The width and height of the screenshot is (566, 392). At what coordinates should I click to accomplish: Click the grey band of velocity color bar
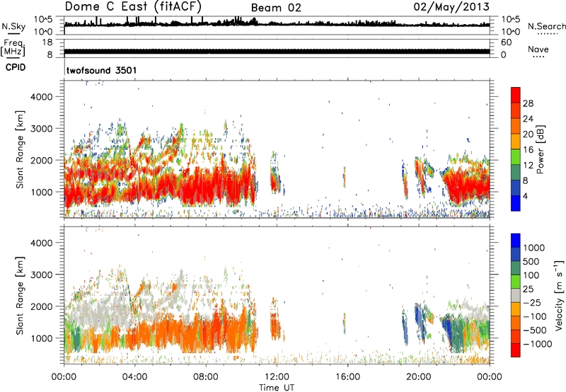tap(516, 295)
